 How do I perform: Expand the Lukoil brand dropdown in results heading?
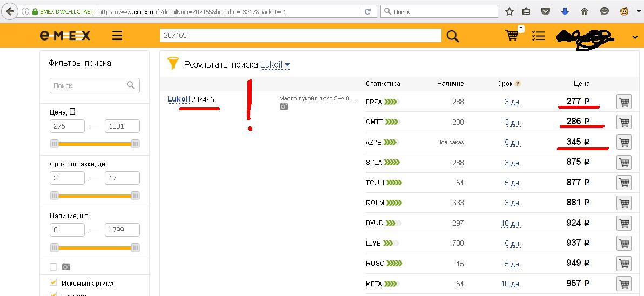(275, 64)
